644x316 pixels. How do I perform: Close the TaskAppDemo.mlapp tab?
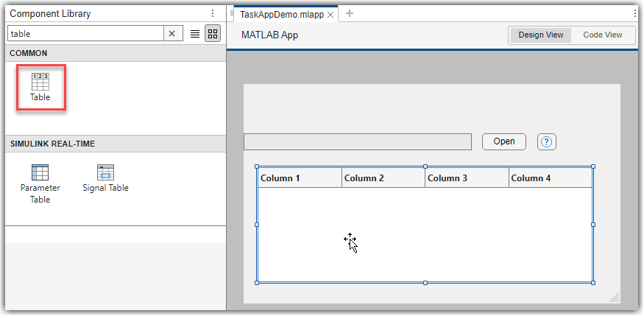pos(330,14)
